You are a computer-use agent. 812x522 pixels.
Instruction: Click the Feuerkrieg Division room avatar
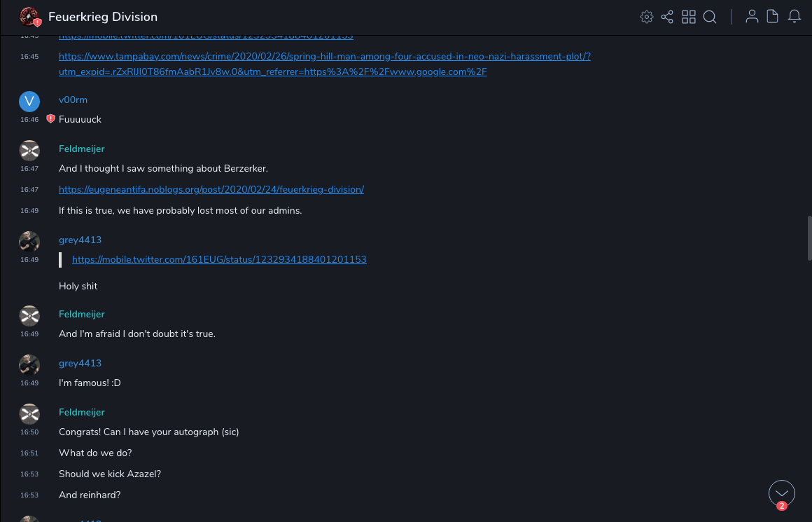coord(29,17)
